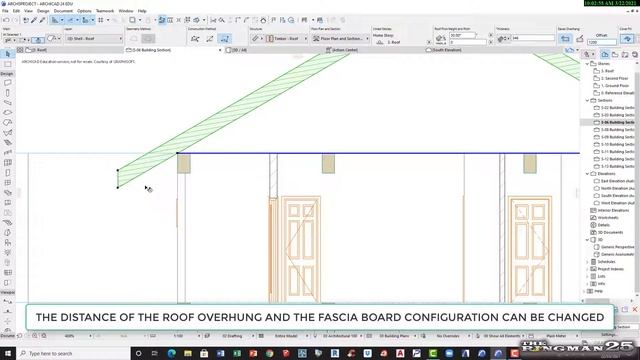Open the Floor Plan and Section dropdown
Screen dimensions: 640x360
tap(341, 38)
